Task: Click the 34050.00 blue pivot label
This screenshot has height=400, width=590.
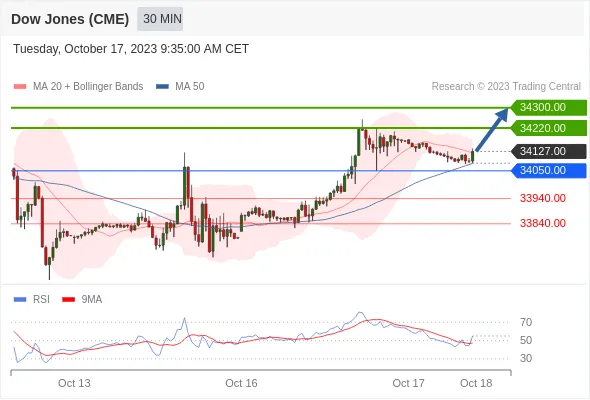Action: (x=549, y=170)
